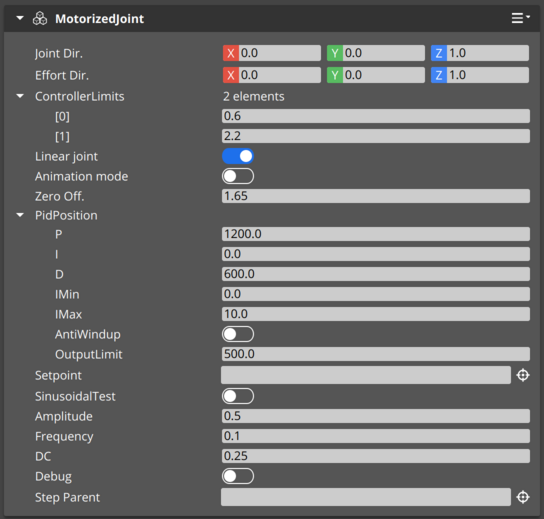Click the green Y label of Effort Dir.
This screenshot has height=519, width=544.
[335, 75]
